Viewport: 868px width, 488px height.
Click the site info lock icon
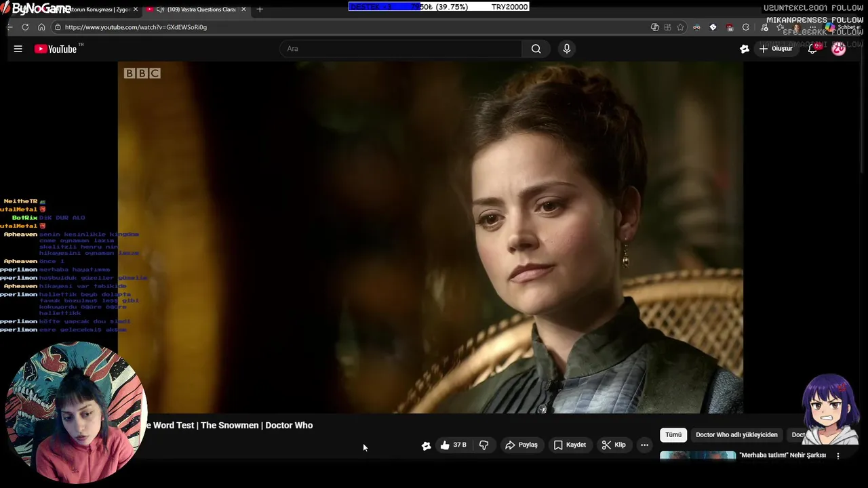pyautogui.click(x=58, y=27)
